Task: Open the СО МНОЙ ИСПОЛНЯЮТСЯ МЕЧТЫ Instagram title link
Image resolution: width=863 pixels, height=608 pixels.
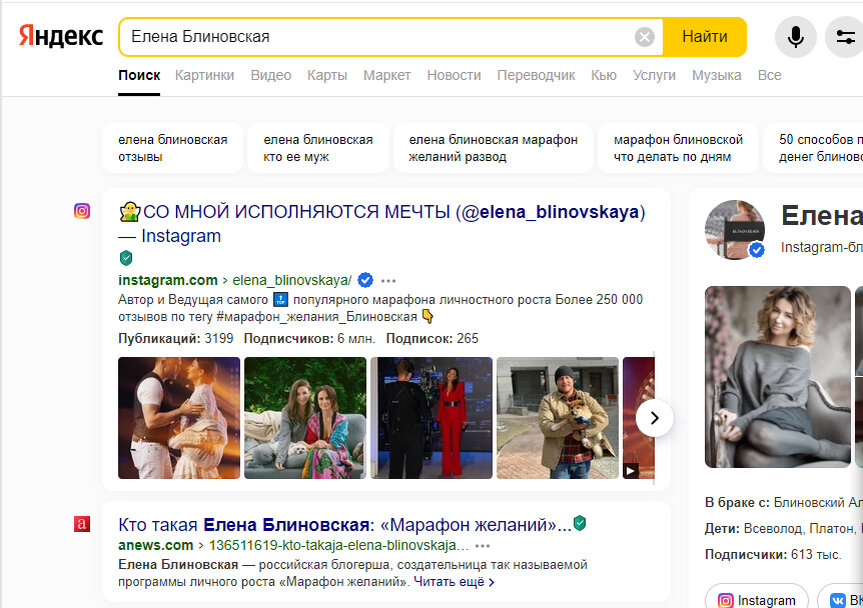Action: point(382,223)
